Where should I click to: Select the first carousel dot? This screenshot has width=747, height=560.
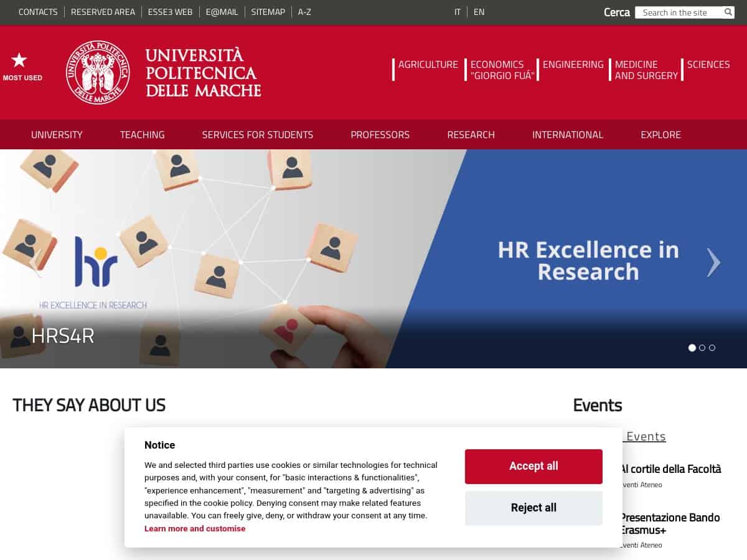pos(692,348)
